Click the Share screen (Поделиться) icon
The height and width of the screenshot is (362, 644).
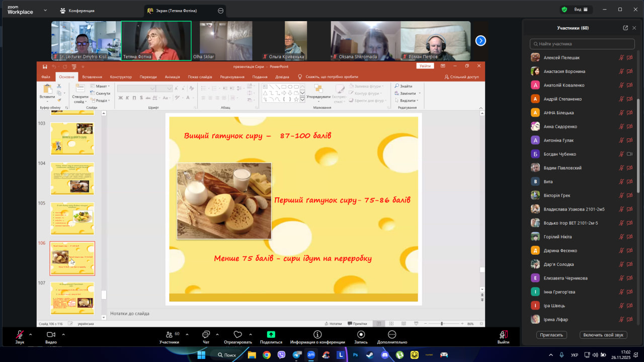(271, 335)
